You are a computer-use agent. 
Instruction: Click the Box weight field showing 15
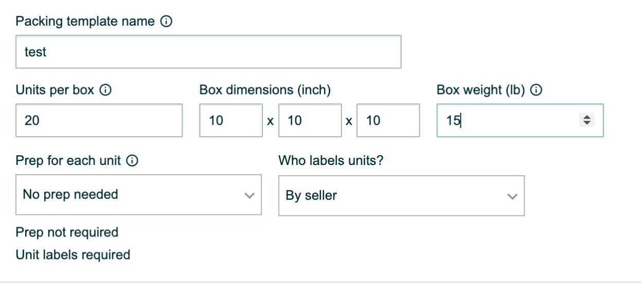504,121
